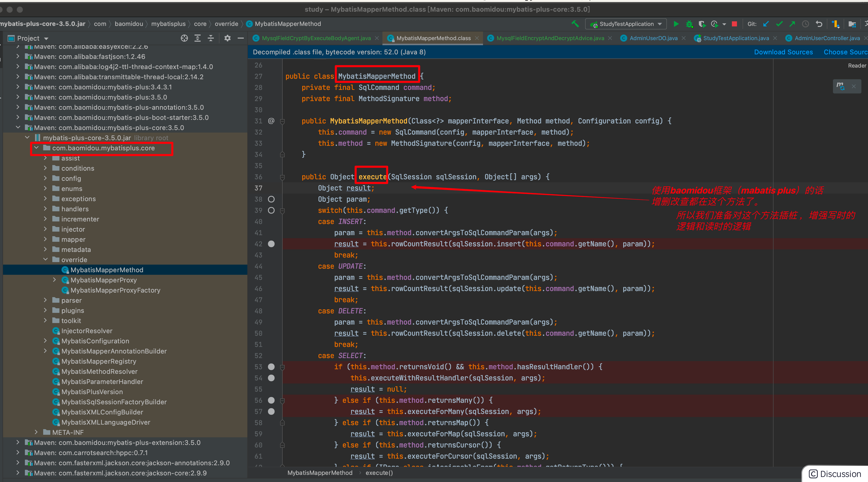Switch to the AdminUserDO.java tab
868x482 pixels.
(653, 38)
